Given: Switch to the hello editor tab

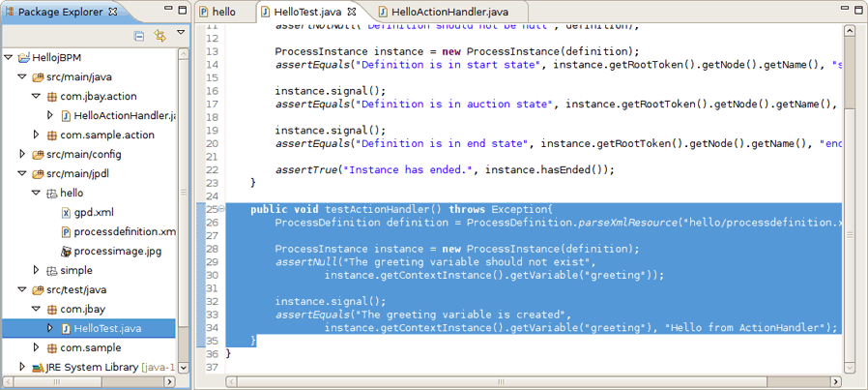Looking at the screenshot, I should [x=217, y=12].
